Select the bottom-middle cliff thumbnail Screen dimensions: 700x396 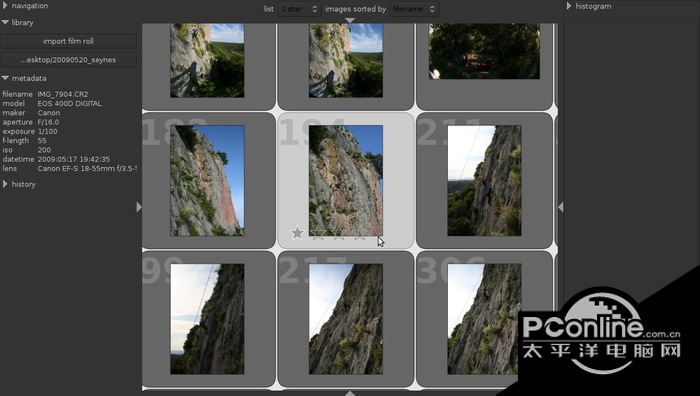[346, 319]
